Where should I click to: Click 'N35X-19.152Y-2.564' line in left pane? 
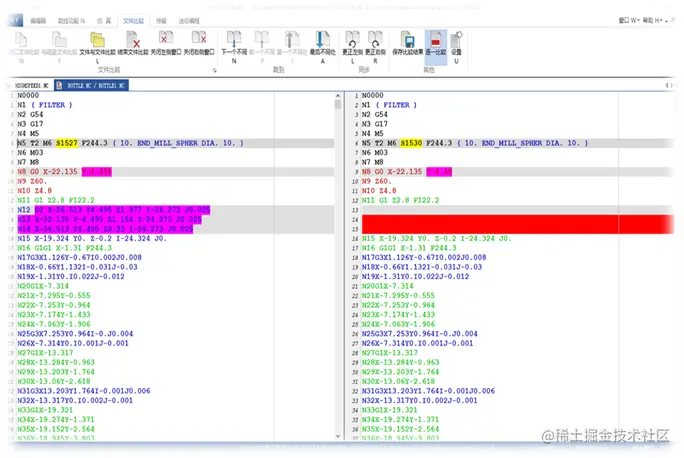56,429
